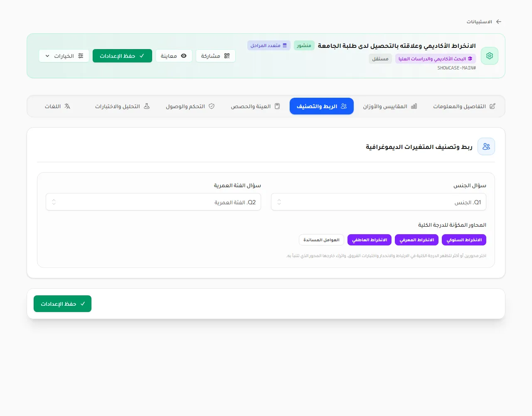This screenshot has height=416, width=532.
Task: Click the people icon beside ربط وتصنيف heading
Action: pos(486,146)
